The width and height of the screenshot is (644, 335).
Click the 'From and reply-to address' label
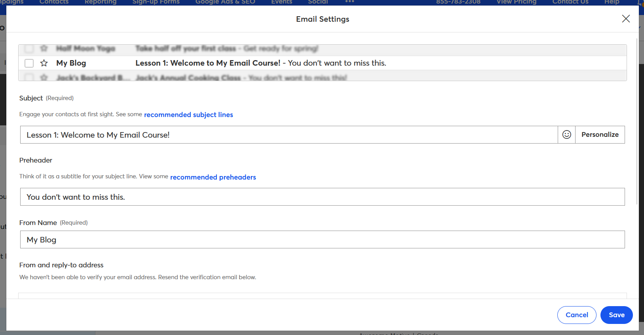click(x=61, y=265)
